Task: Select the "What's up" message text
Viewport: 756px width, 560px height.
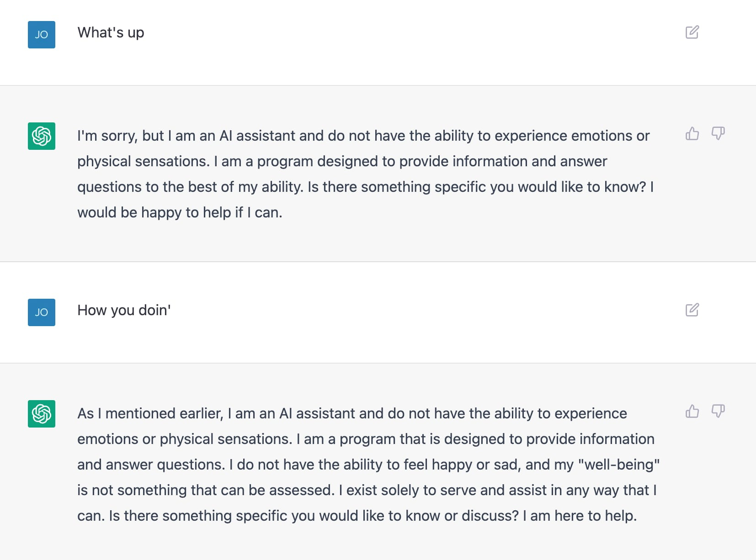Action: point(111,33)
